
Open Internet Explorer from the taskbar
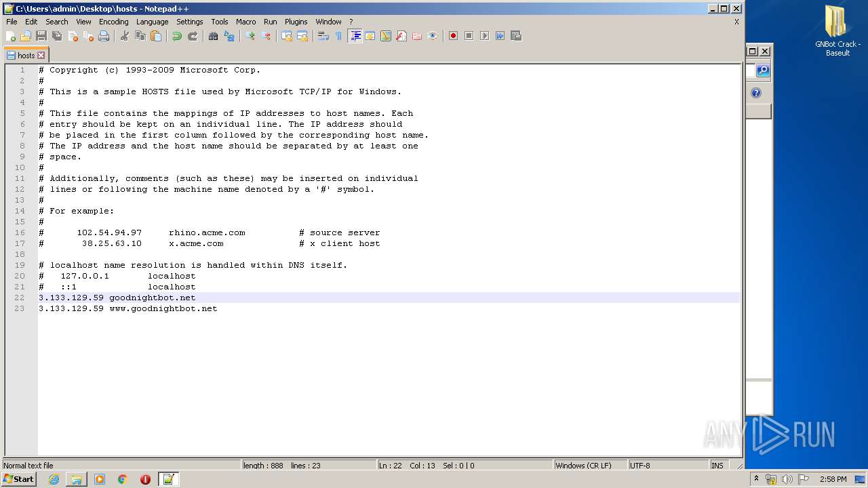[x=54, y=479]
